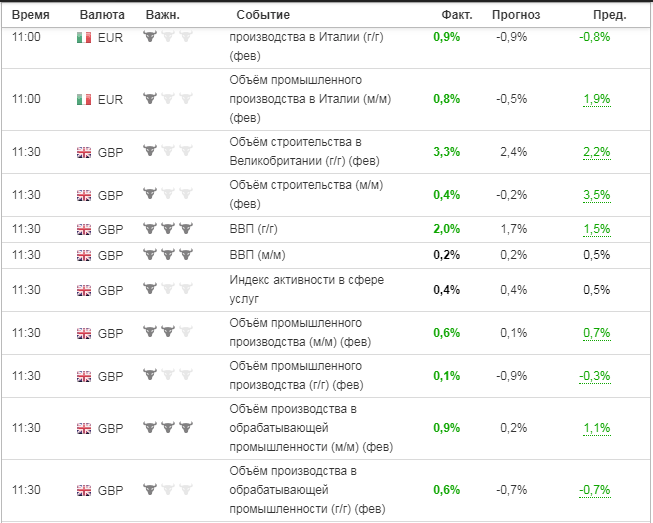Click the Пред. column header

609,15
